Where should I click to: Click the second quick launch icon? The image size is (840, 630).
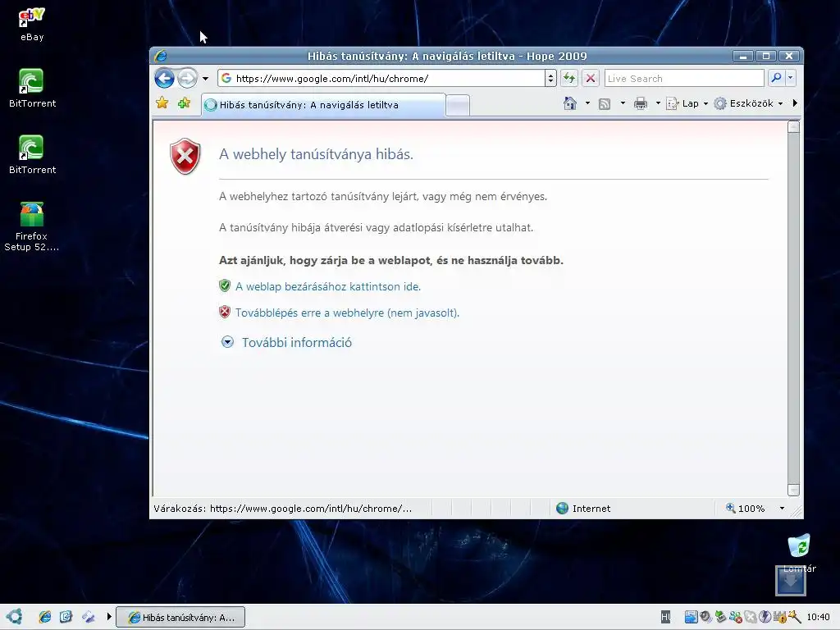click(66, 617)
